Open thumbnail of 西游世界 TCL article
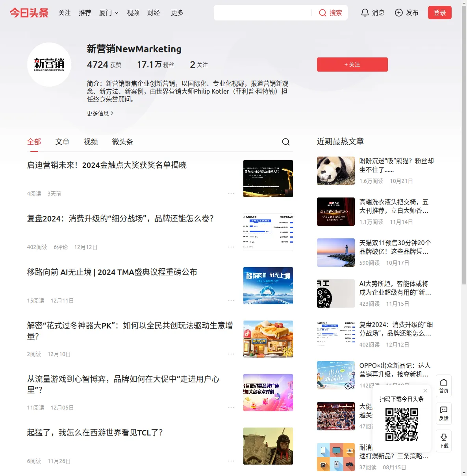467x476 pixels. pos(268,446)
